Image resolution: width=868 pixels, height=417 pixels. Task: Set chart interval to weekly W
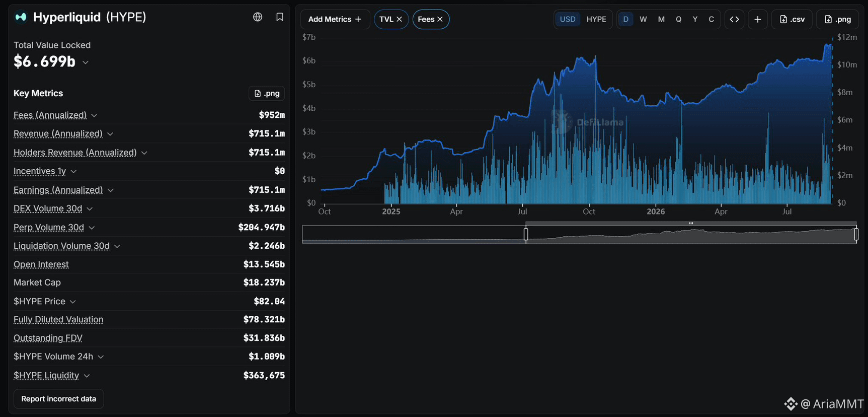coord(643,19)
